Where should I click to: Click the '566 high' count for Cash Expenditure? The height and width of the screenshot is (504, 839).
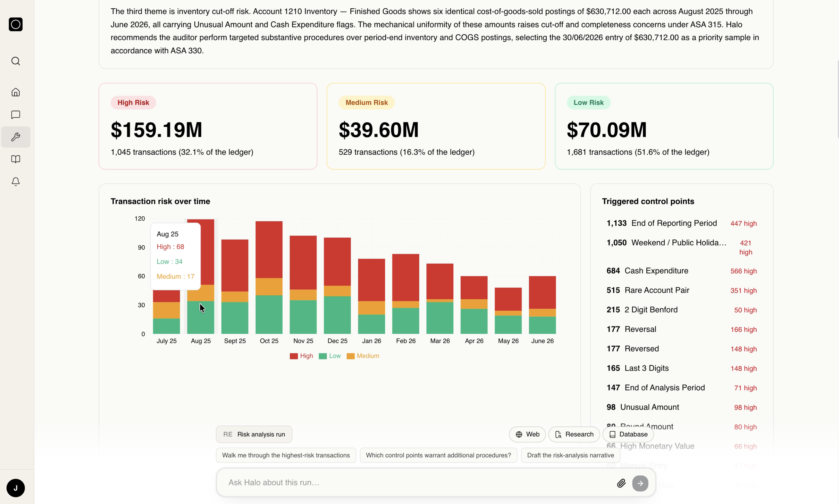[x=743, y=271]
